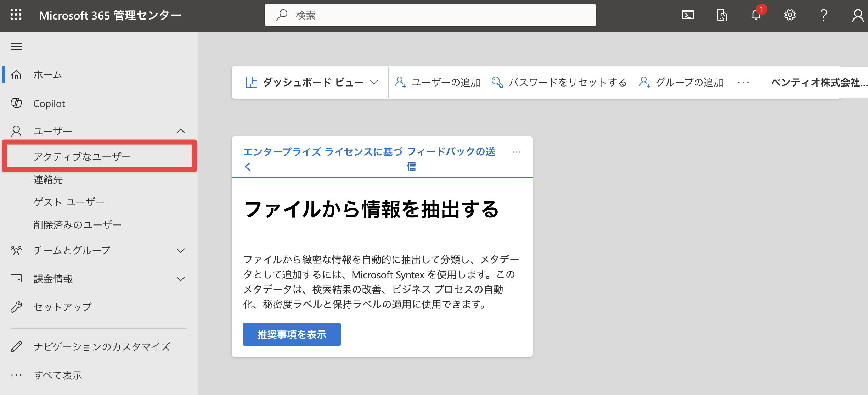The width and height of the screenshot is (868, 395).
Task: Click the 検索 search field
Action: coord(430,15)
